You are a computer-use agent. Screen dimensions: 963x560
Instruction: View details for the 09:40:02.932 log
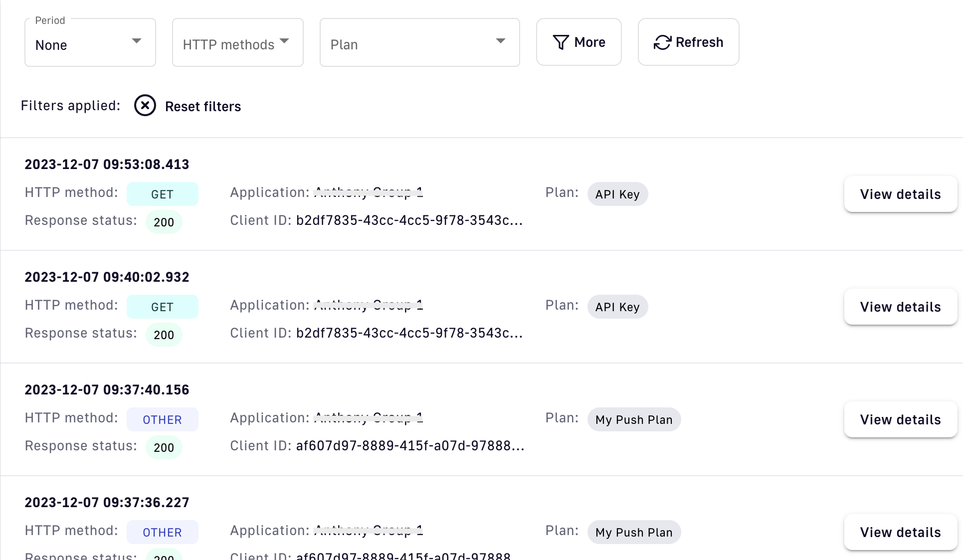pyautogui.click(x=900, y=307)
